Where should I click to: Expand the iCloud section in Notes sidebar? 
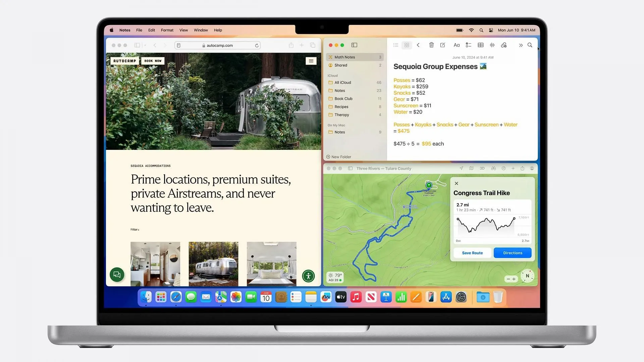pos(333,75)
